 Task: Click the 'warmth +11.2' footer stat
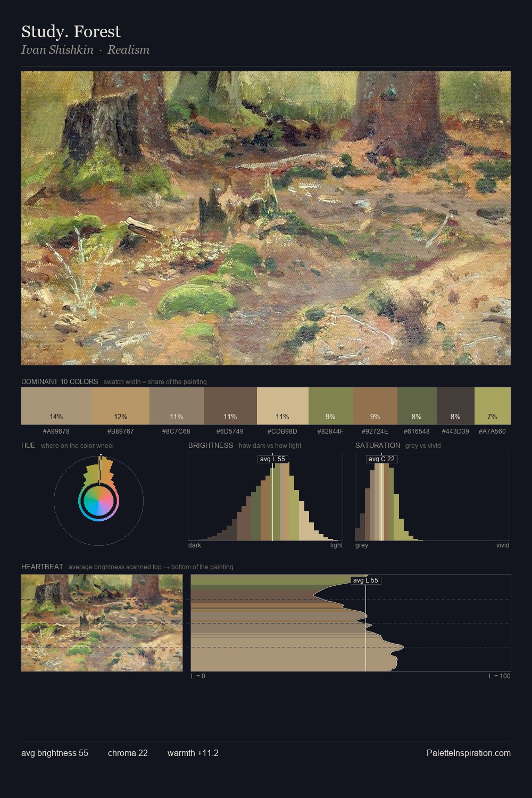click(x=193, y=753)
